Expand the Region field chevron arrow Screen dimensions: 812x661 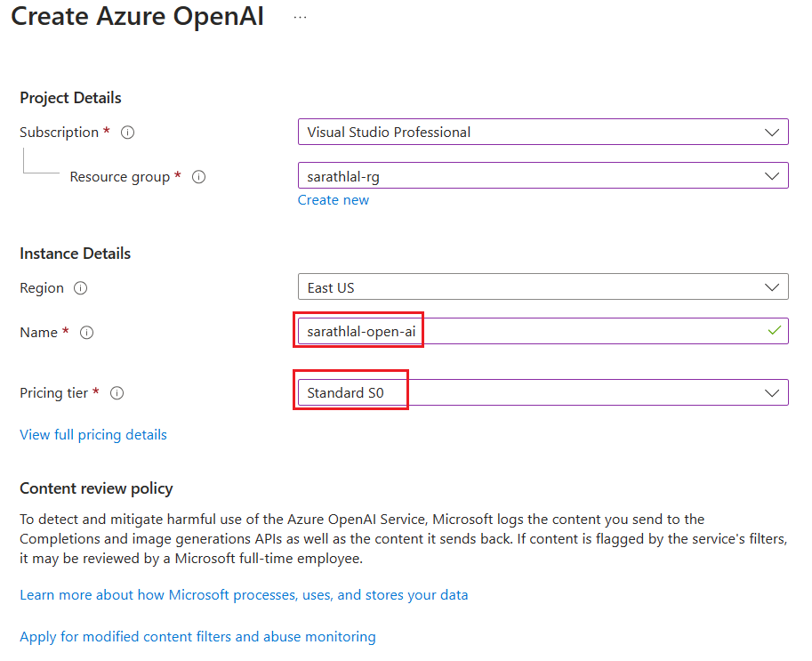[x=772, y=286]
